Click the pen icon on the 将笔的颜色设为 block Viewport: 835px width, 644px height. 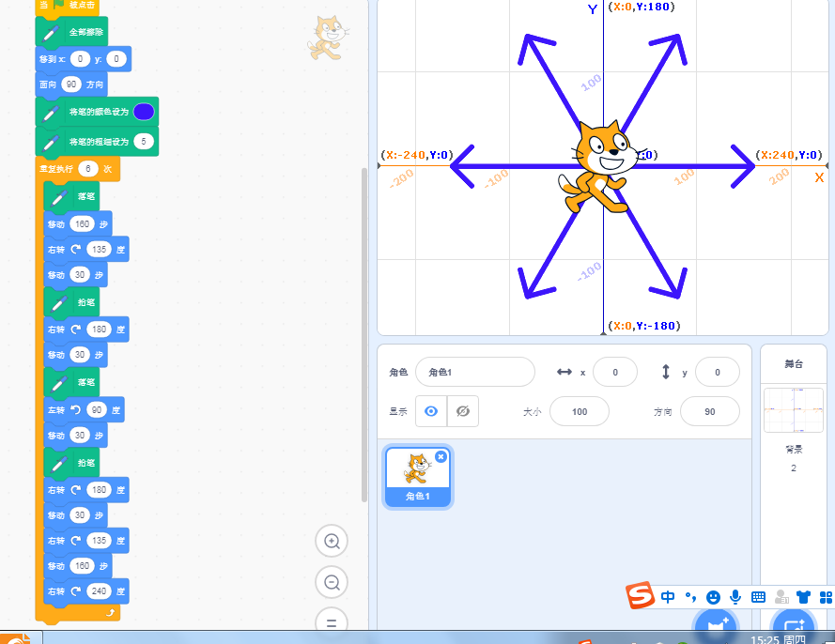coord(51,113)
